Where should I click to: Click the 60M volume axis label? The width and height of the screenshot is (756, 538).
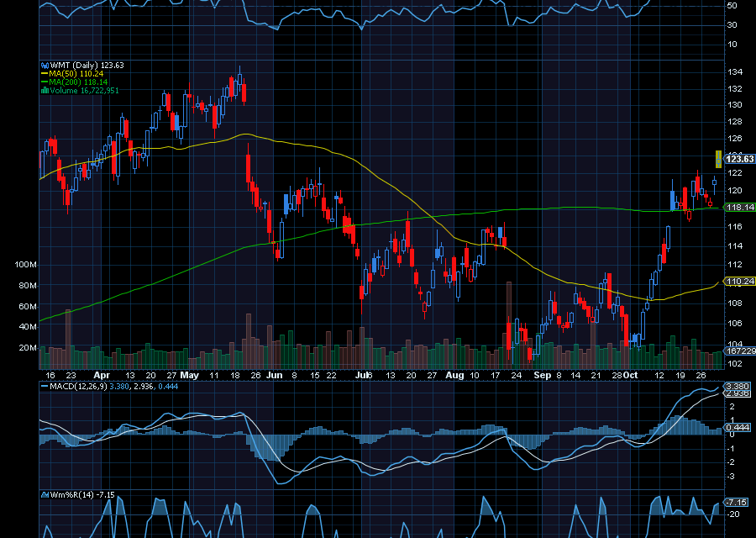28,307
